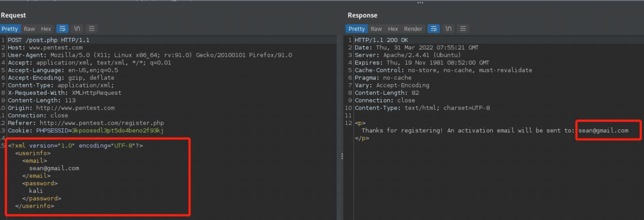Click the kali password value in XML
This screenshot has height=220, width=644.
(x=36, y=190)
